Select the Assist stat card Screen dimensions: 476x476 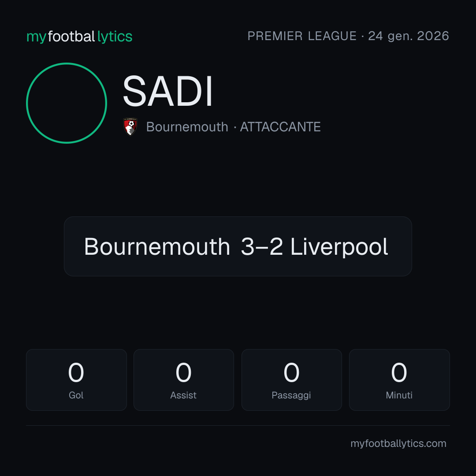tap(184, 380)
